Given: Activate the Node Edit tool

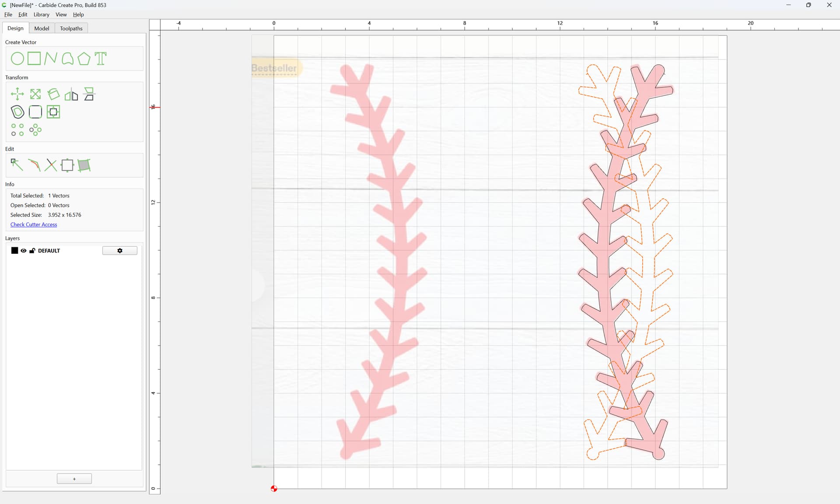Looking at the screenshot, I should tap(17, 165).
